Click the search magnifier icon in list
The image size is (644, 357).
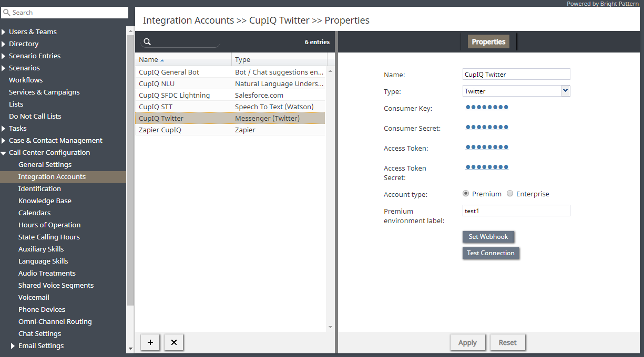tap(147, 42)
